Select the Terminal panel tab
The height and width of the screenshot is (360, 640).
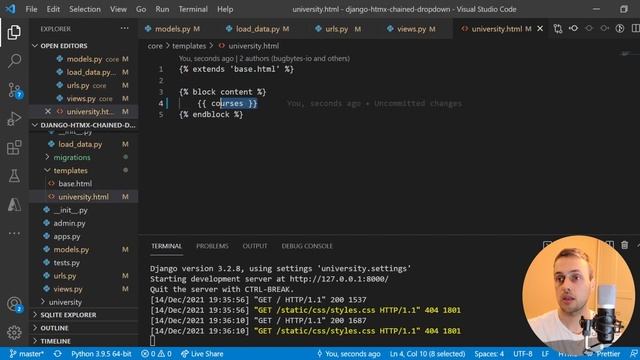(x=166, y=246)
